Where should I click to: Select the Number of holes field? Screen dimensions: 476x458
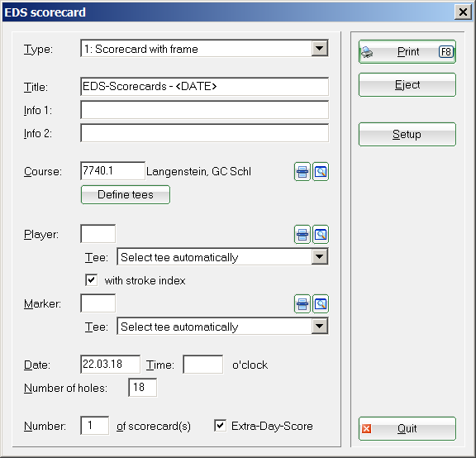(143, 387)
